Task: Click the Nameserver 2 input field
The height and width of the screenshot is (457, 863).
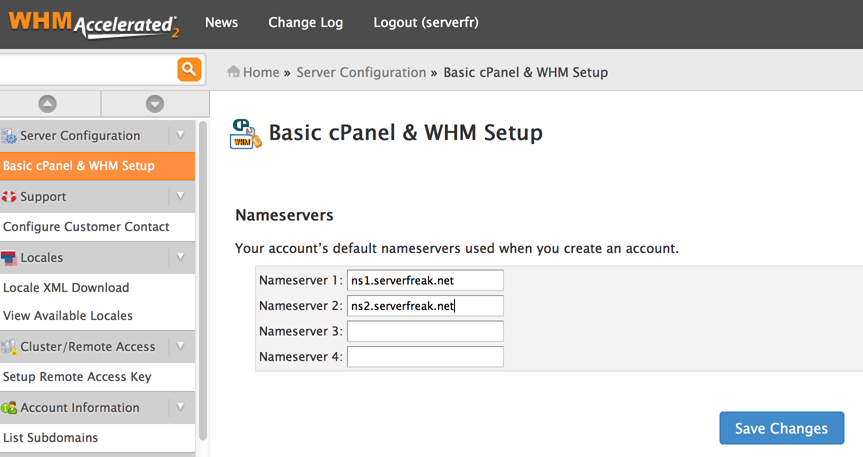Action: [x=425, y=306]
